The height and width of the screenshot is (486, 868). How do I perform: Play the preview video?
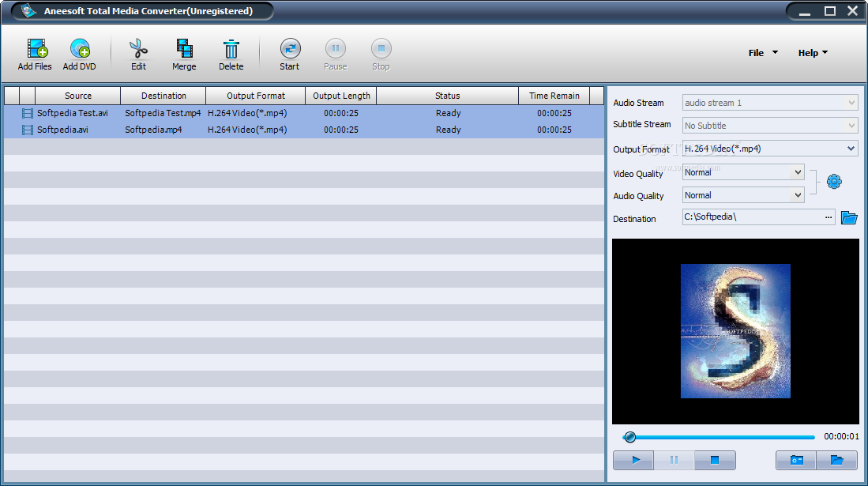(x=634, y=460)
